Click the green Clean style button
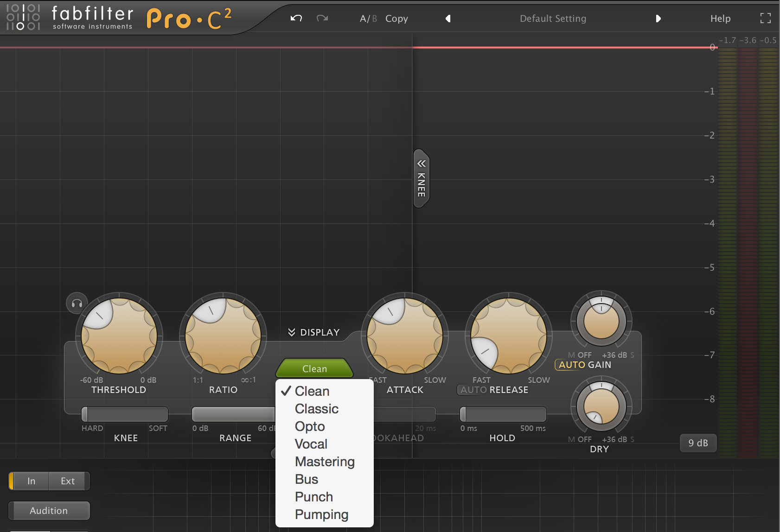The height and width of the screenshot is (532, 780). [x=314, y=368]
